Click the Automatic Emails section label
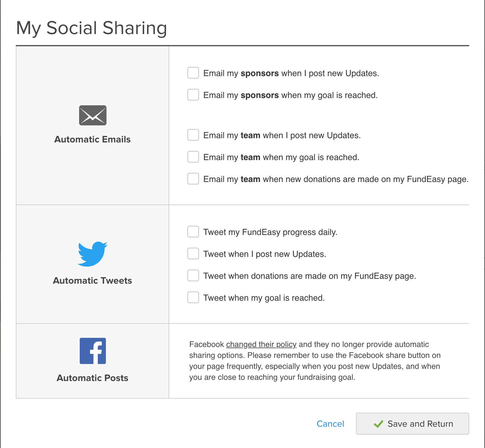 click(92, 139)
